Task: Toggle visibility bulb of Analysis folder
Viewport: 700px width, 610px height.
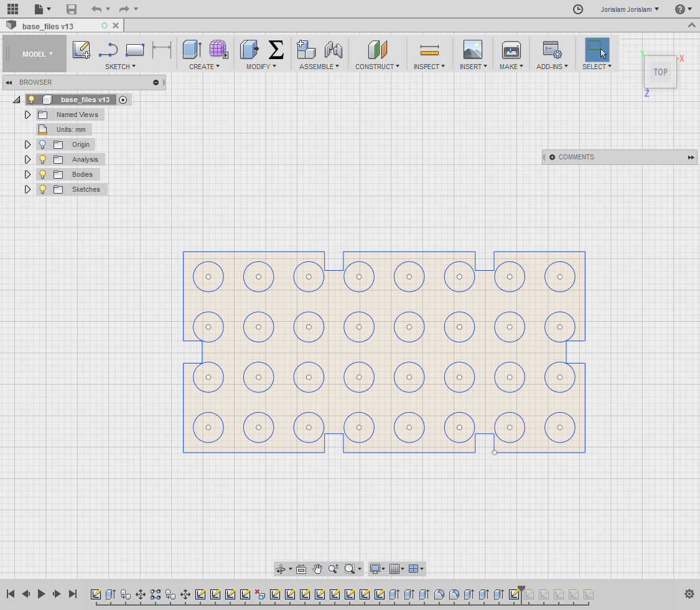Action: pyautogui.click(x=42, y=159)
